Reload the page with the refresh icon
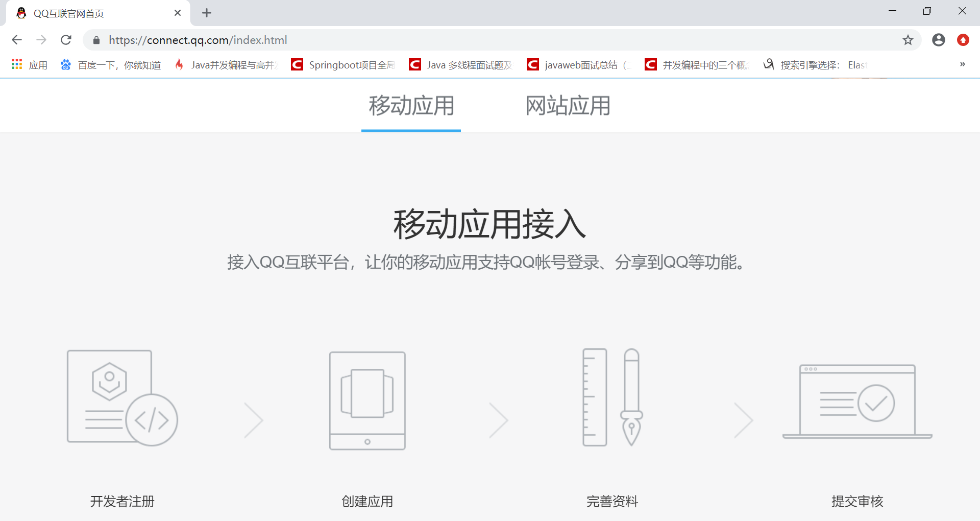The width and height of the screenshot is (980, 521). 66,40
